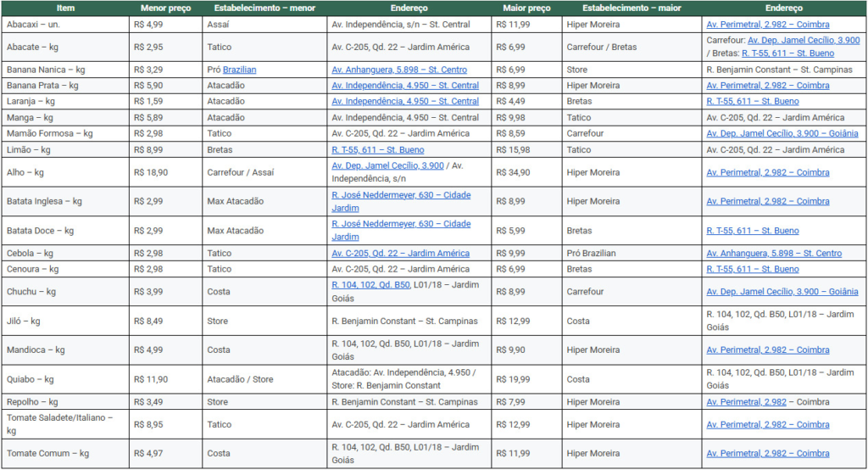
Task: Open Av. Dep. Jamel Cecílio link in Abacate row
Action: (x=804, y=41)
